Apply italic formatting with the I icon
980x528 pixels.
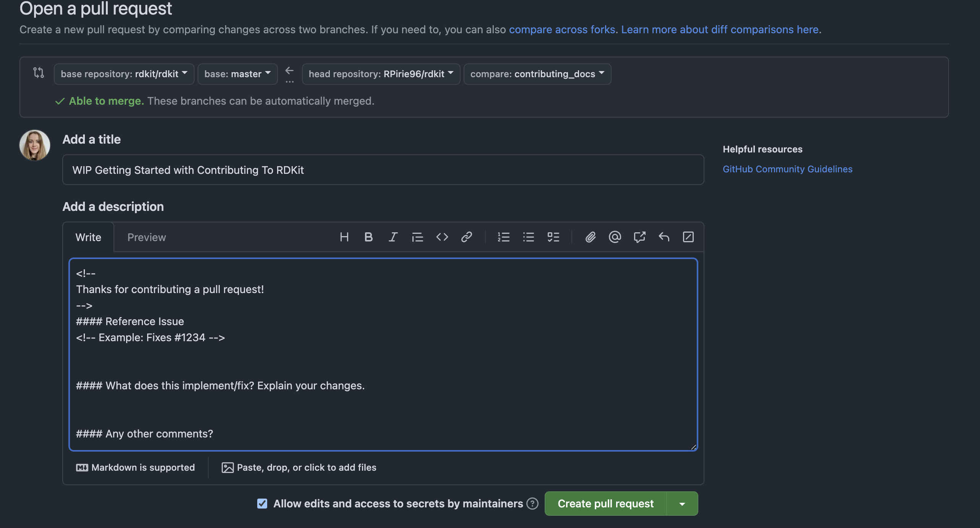click(x=393, y=237)
